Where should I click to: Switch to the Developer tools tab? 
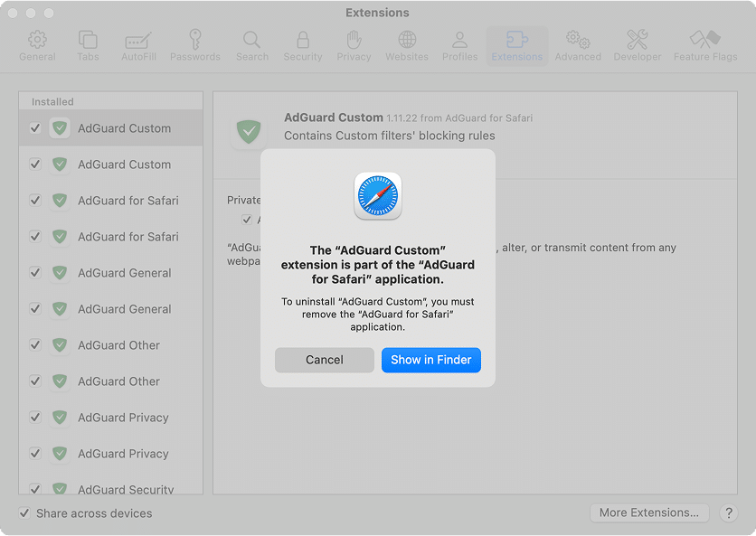(x=637, y=46)
